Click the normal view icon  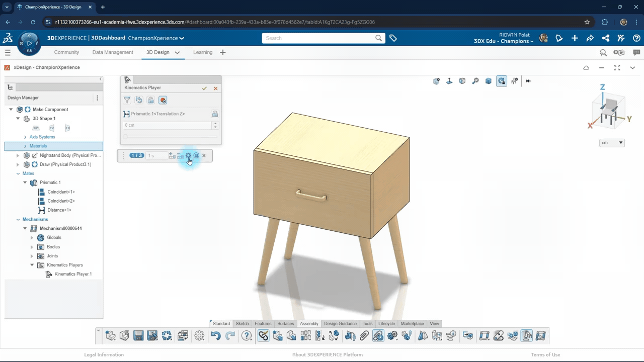pyautogui.click(x=449, y=81)
